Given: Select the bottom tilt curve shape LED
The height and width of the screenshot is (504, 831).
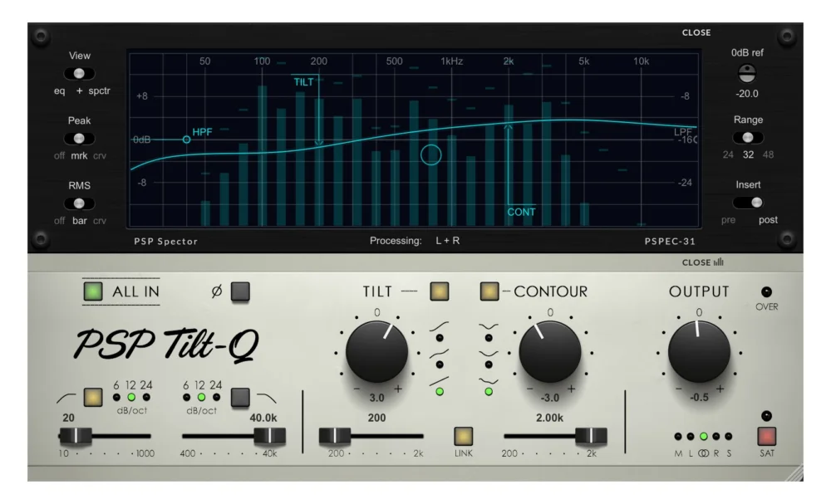Looking at the screenshot, I should tap(440, 392).
